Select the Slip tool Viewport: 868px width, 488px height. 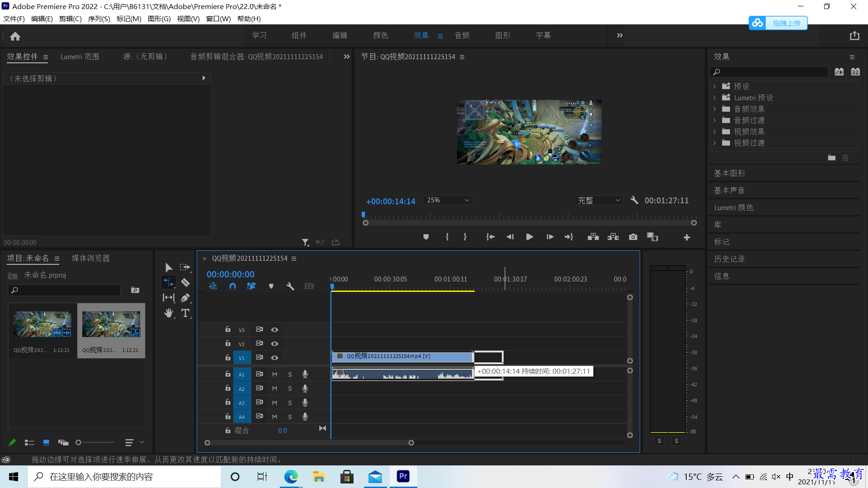point(169,298)
